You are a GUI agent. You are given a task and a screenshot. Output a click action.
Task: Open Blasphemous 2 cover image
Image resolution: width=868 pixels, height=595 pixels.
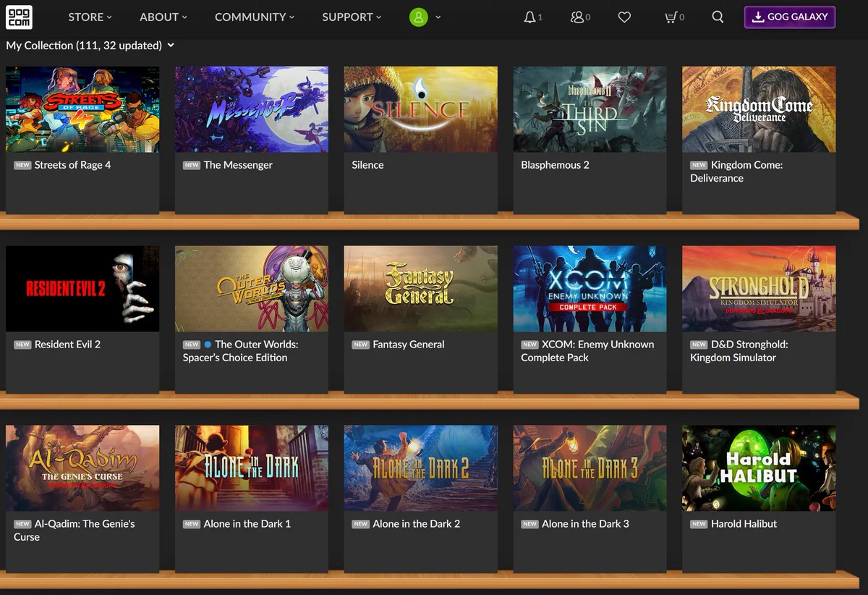(x=590, y=109)
